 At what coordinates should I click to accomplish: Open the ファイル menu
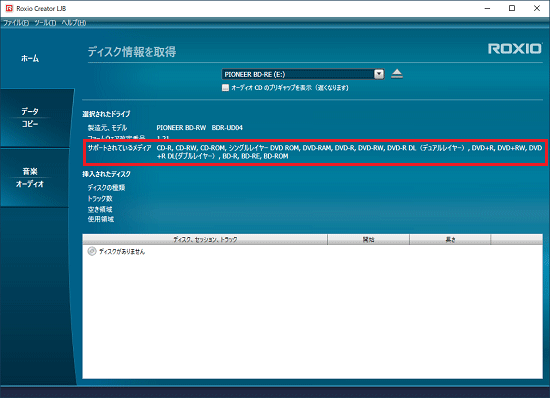pyautogui.click(x=16, y=23)
